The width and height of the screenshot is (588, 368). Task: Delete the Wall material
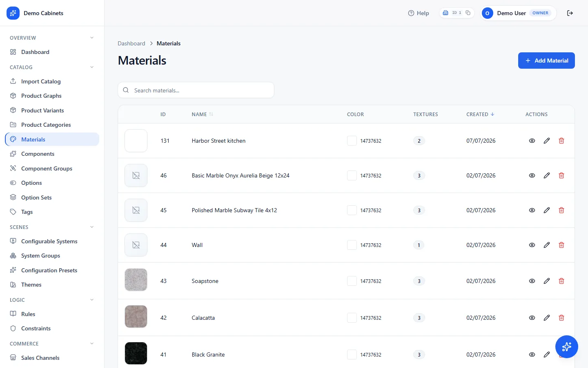tap(561, 245)
